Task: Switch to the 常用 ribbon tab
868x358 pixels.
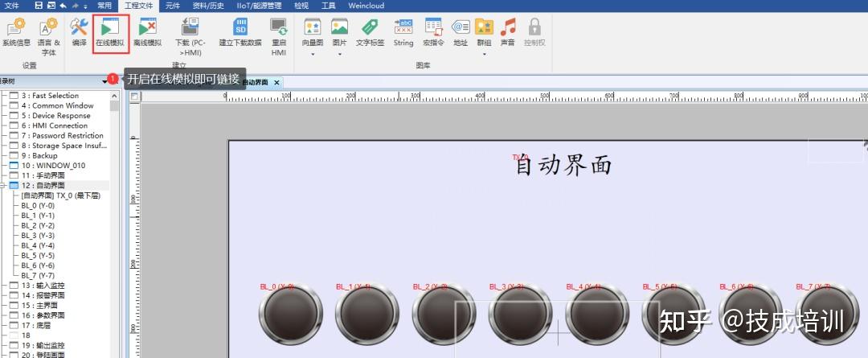Action: [x=104, y=6]
